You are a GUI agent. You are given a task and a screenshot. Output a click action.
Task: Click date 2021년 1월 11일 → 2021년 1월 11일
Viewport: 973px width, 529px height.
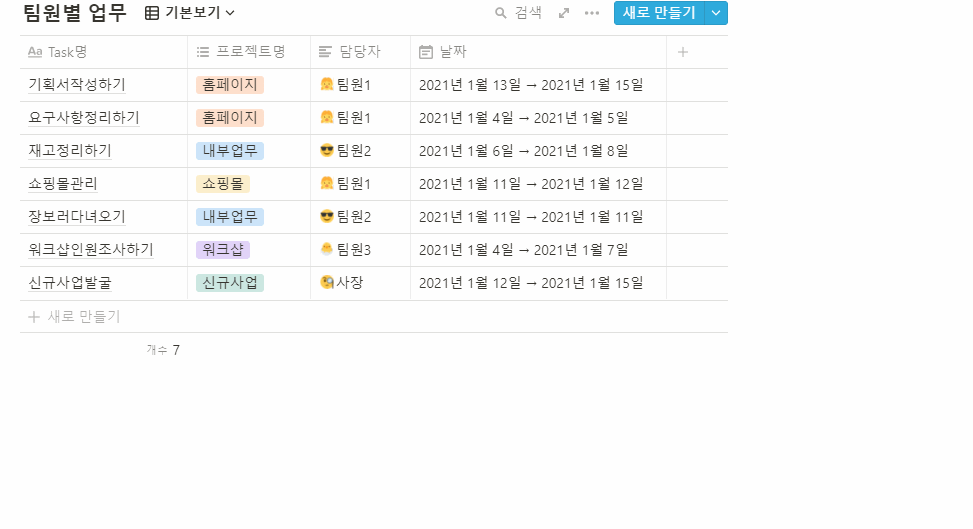pyautogui.click(x=531, y=217)
